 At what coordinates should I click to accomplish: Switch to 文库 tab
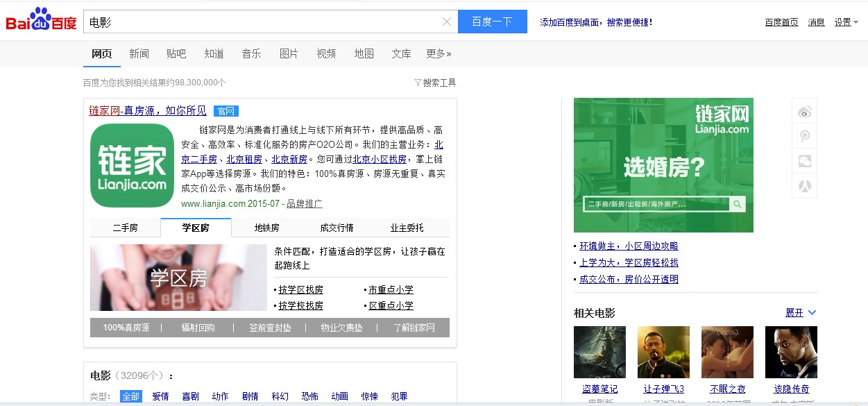click(x=401, y=53)
